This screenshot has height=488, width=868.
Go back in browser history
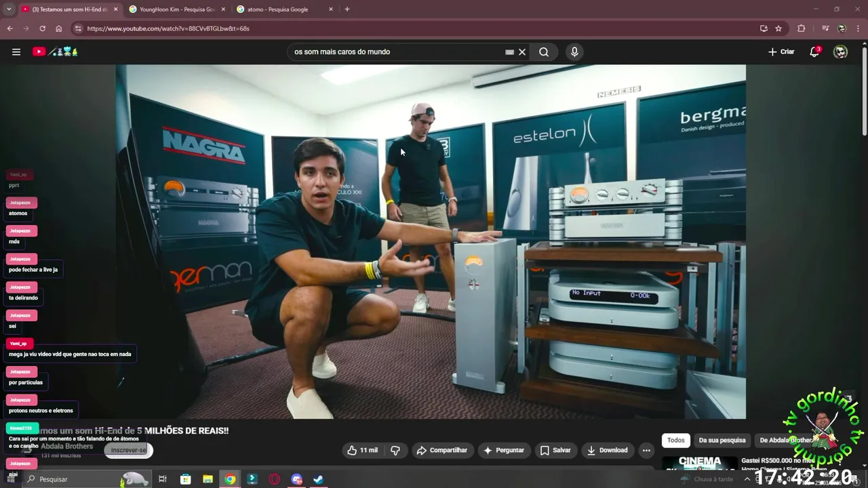click(x=9, y=28)
